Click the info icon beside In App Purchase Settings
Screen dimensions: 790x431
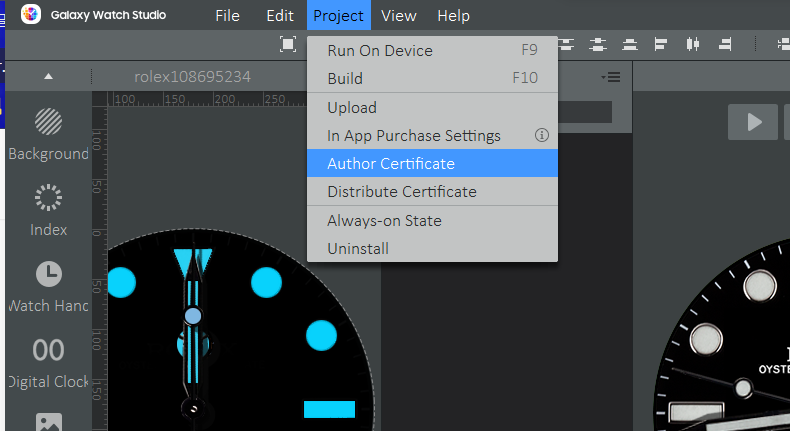click(x=542, y=135)
